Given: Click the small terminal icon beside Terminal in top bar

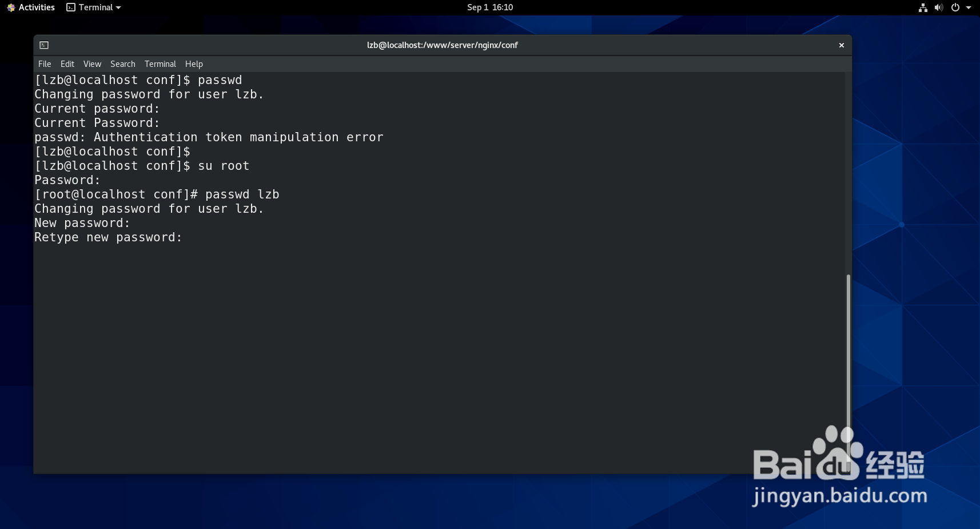Looking at the screenshot, I should point(71,7).
